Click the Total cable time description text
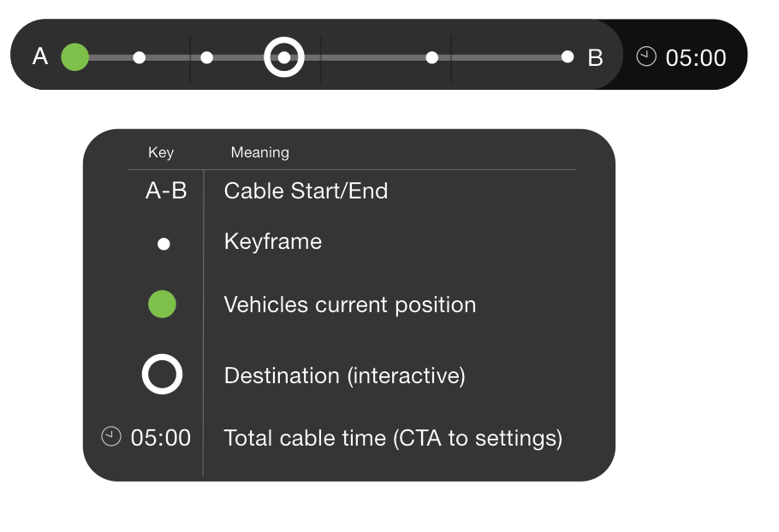The image size is (779, 532). coord(393,438)
